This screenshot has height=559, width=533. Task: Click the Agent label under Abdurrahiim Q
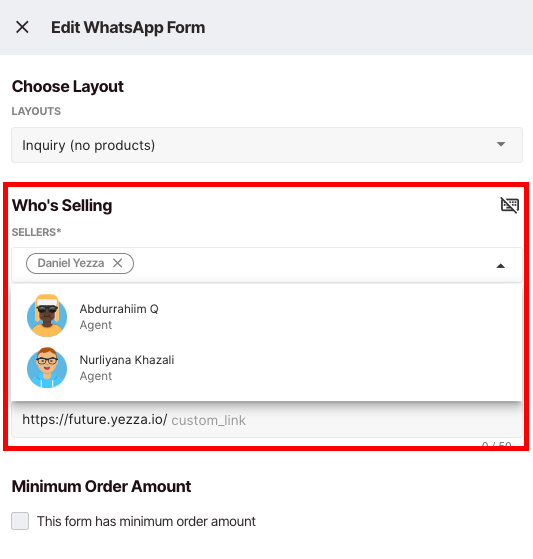point(96,325)
